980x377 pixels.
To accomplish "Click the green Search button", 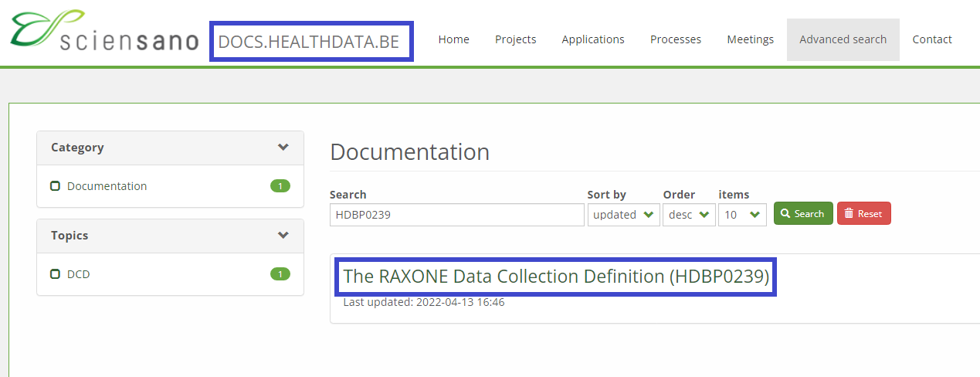I will 802,214.
